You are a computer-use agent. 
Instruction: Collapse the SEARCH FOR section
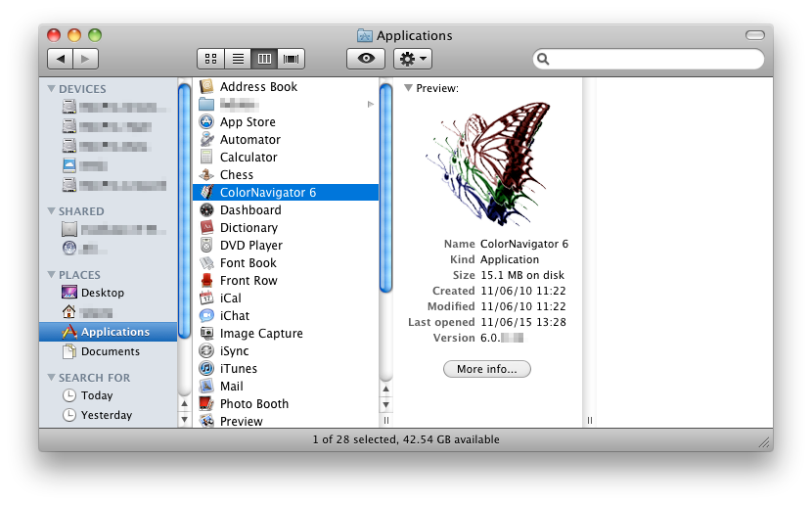(51, 377)
